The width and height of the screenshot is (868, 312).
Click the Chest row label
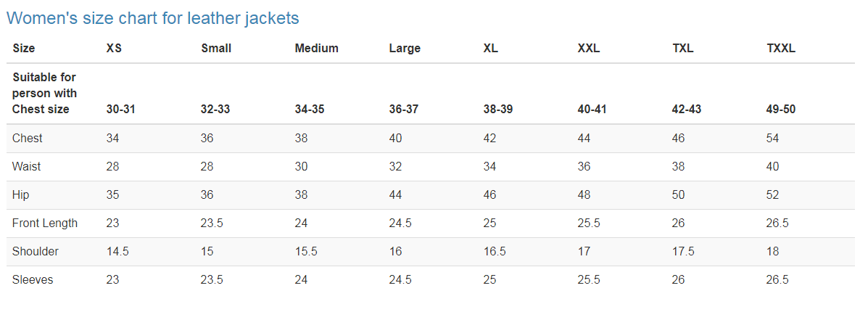[28, 138]
